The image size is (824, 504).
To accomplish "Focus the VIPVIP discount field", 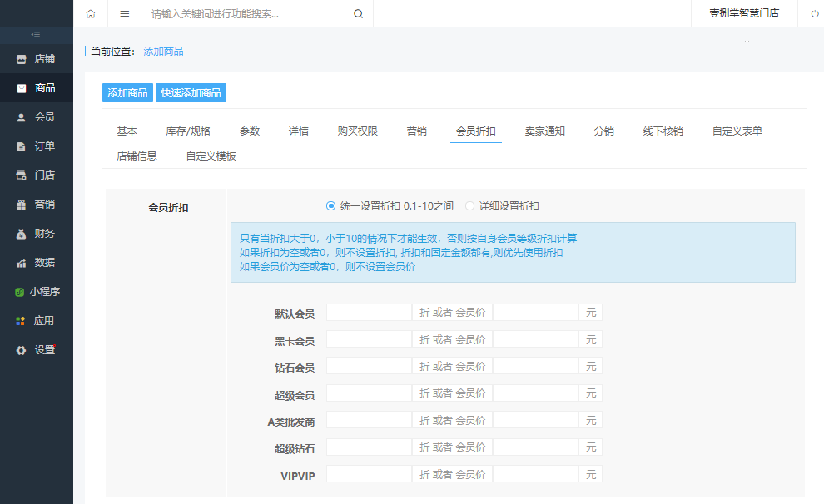I will [369, 475].
